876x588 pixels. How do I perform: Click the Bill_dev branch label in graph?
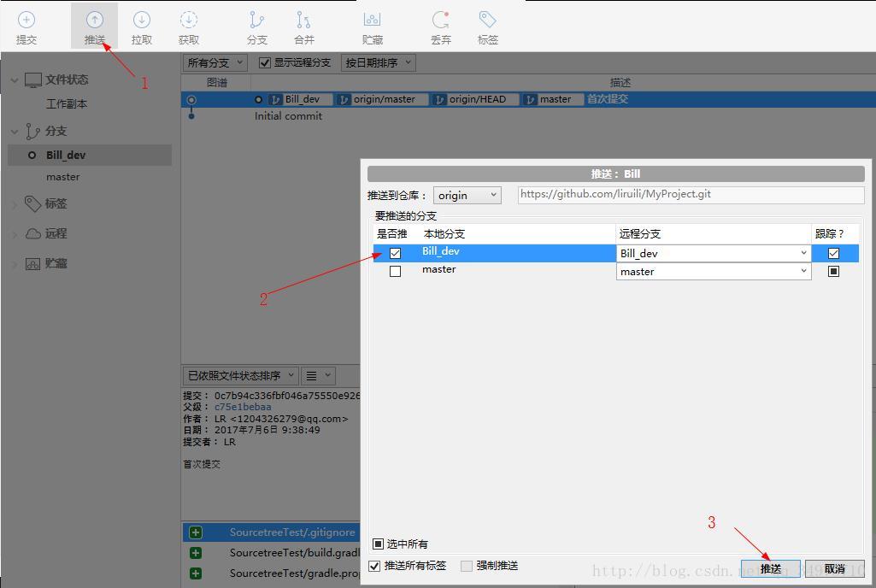[x=300, y=99]
